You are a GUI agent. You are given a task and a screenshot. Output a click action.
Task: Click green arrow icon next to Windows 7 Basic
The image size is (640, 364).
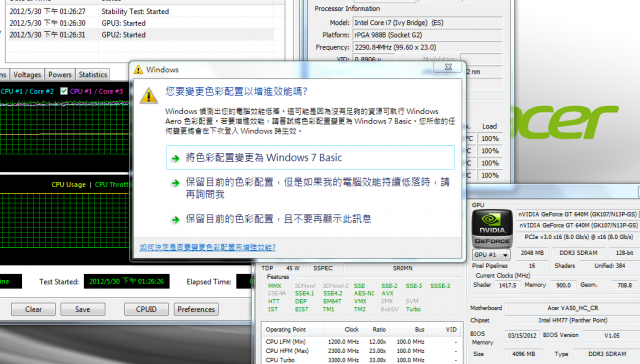coord(176,158)
